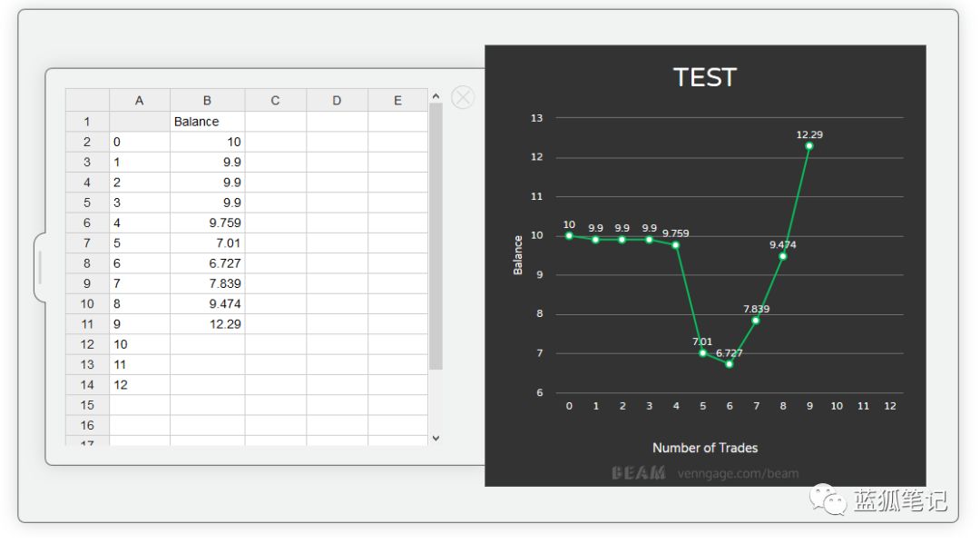Click the BEAM logo watermark
The width and height of the screenshot is (980, 544).
[638, 473]
